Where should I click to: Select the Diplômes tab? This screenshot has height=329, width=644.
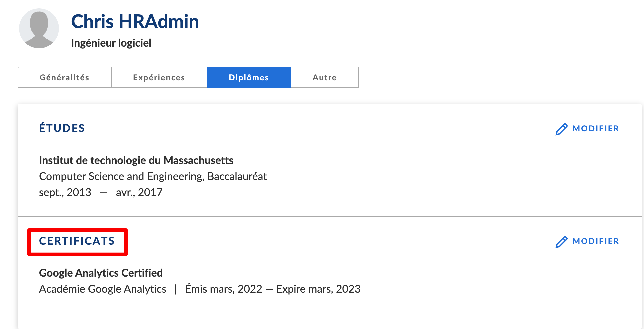pos(249,77)
